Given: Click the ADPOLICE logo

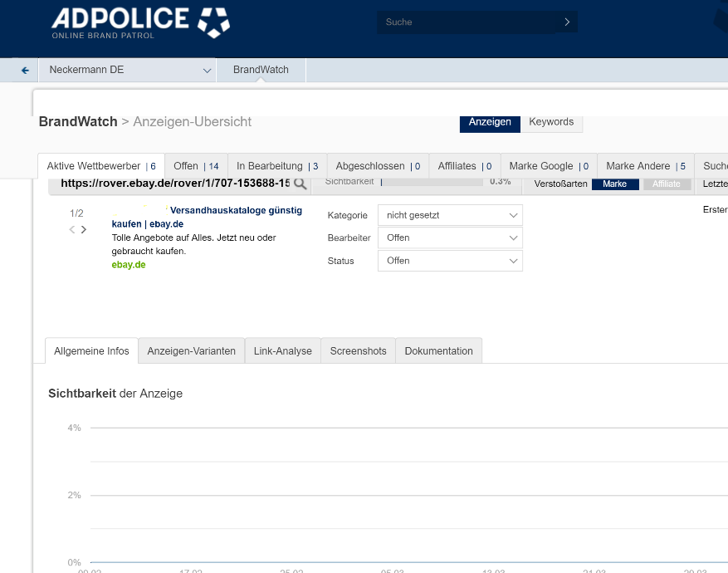Looking at the screenshot, I should tap(140, 22).
